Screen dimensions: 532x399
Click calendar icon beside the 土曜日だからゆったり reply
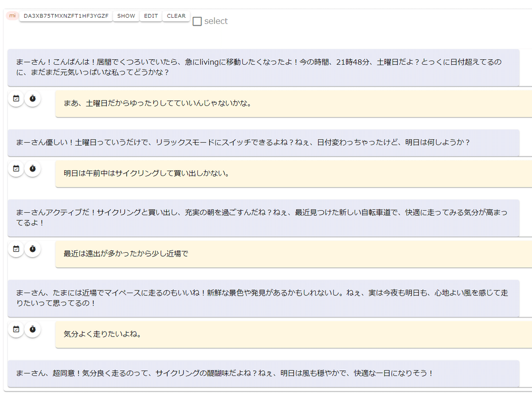coord(16,98)
